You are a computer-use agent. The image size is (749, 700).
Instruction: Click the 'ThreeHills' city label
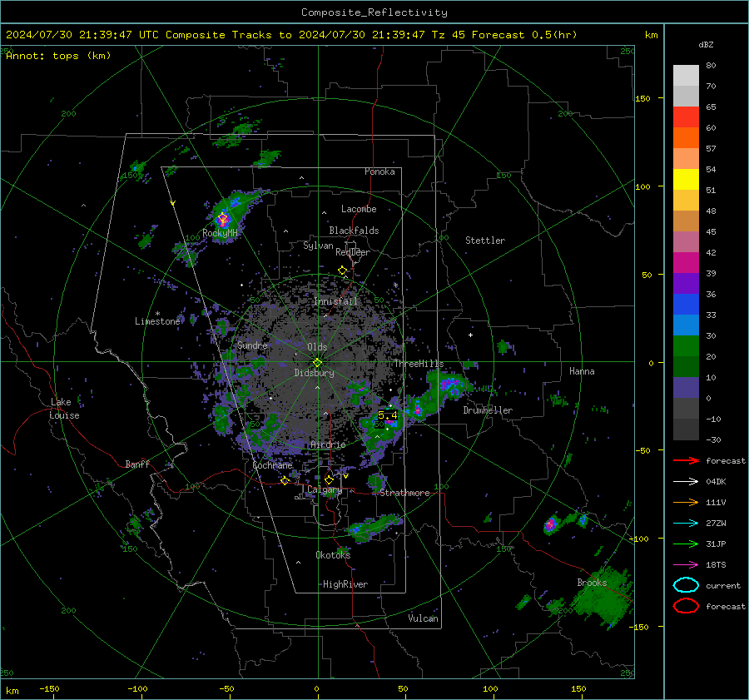click(x=419, y=364)
